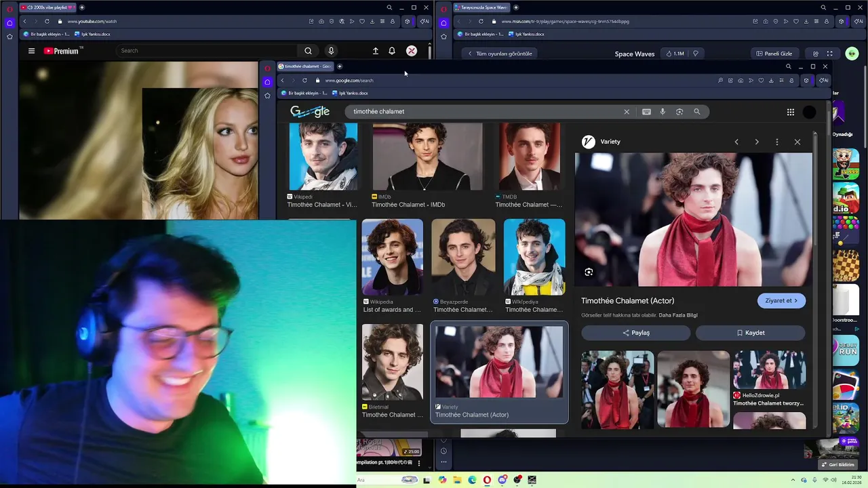Click Kaydet save button
The image size is (868, 488).
(751, 333)
